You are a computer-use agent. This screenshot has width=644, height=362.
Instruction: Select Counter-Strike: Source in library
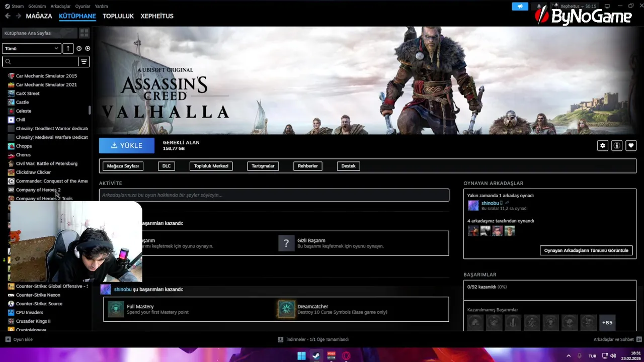click(39, 304)
